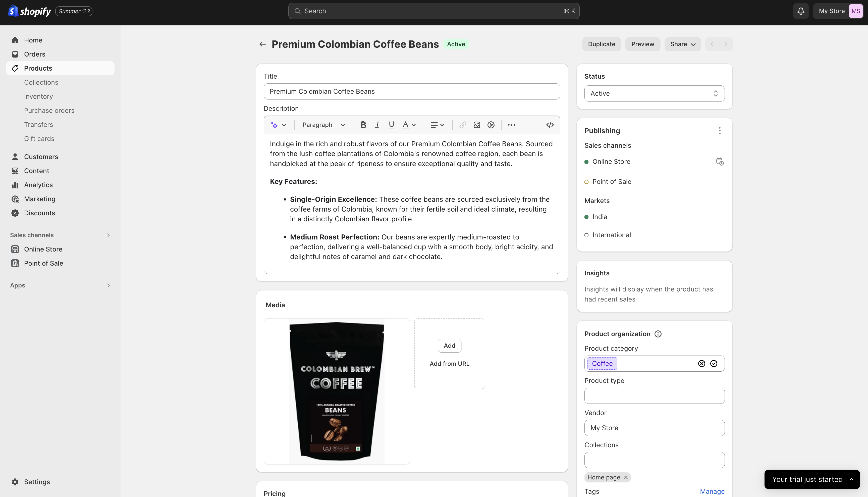Toggle bold formatting in the description editor
Screen dimensions: 868x497
[x=363, y=125]
